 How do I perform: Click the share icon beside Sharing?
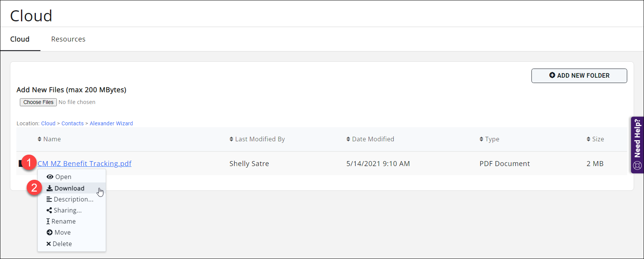tap(49, 210)
